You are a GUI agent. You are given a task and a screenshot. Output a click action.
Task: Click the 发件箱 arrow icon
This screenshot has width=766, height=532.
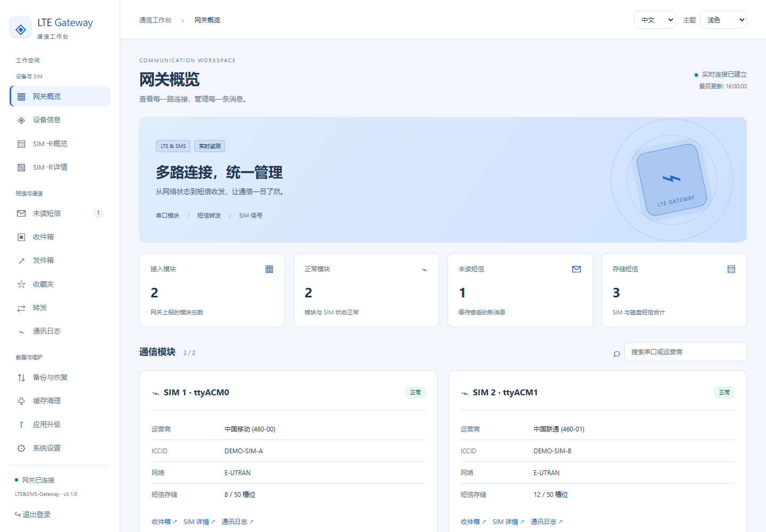21,261
